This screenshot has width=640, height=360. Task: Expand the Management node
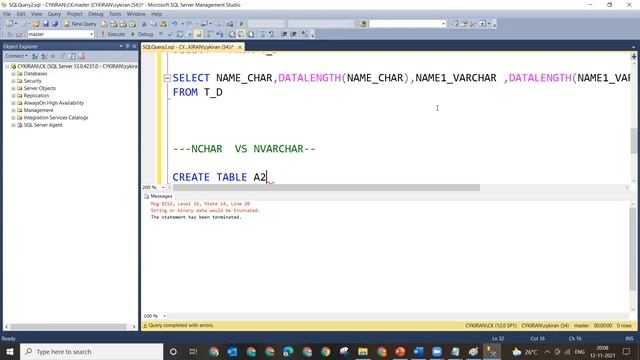13,111
